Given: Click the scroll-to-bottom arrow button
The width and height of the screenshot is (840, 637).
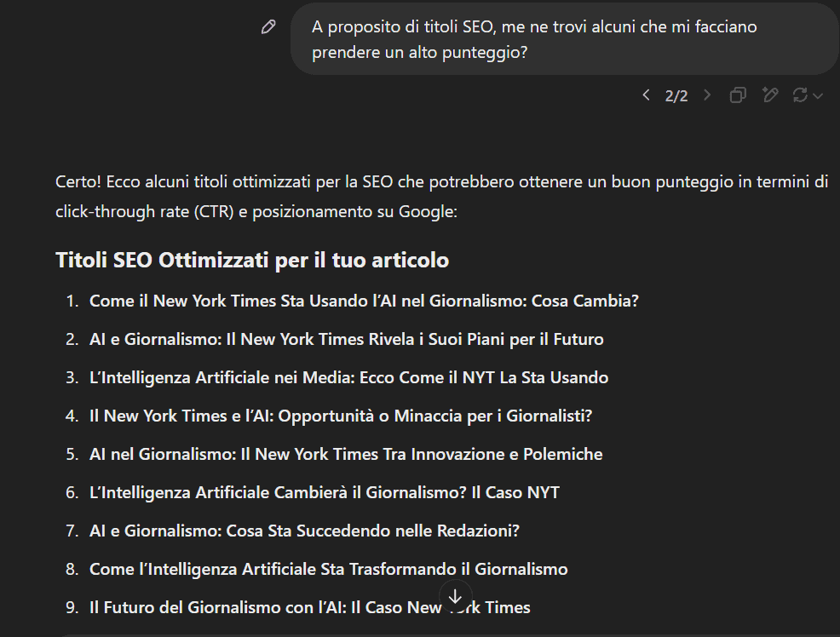Looking at the screenshot, I should [x=456, y=596].
